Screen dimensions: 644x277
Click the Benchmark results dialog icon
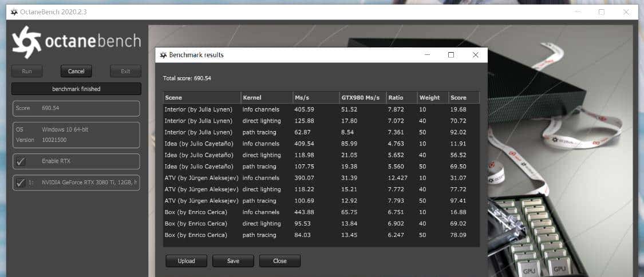[x=163, y=55]
